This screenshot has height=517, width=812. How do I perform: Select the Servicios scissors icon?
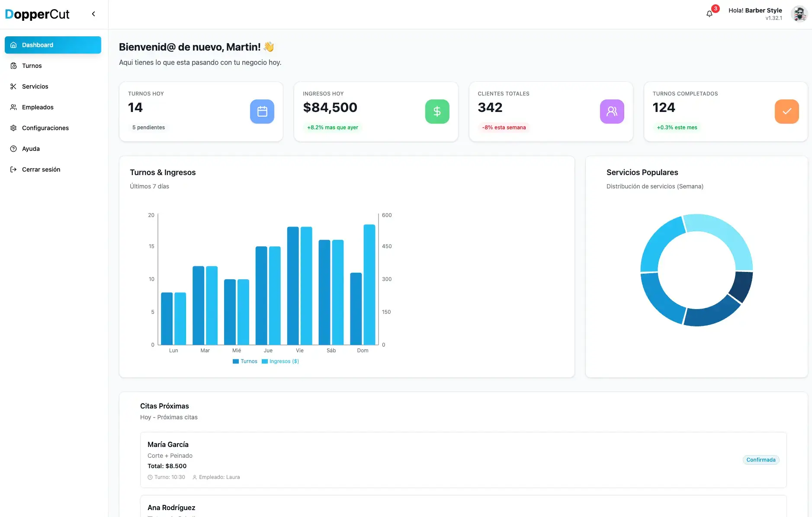pyautogui.click(x=13, y=86)
